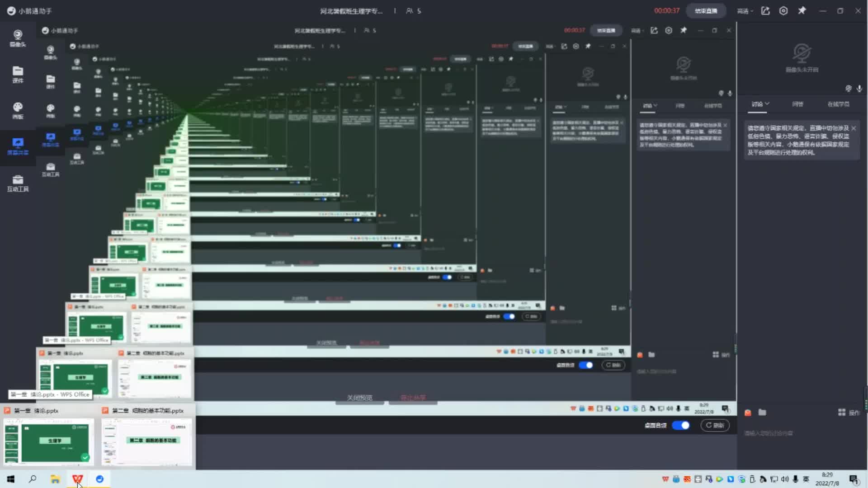This screenshot has width=868, height=488.
Task: Open the 操作 operations grid menu
Action: click(x=849, y=413)
